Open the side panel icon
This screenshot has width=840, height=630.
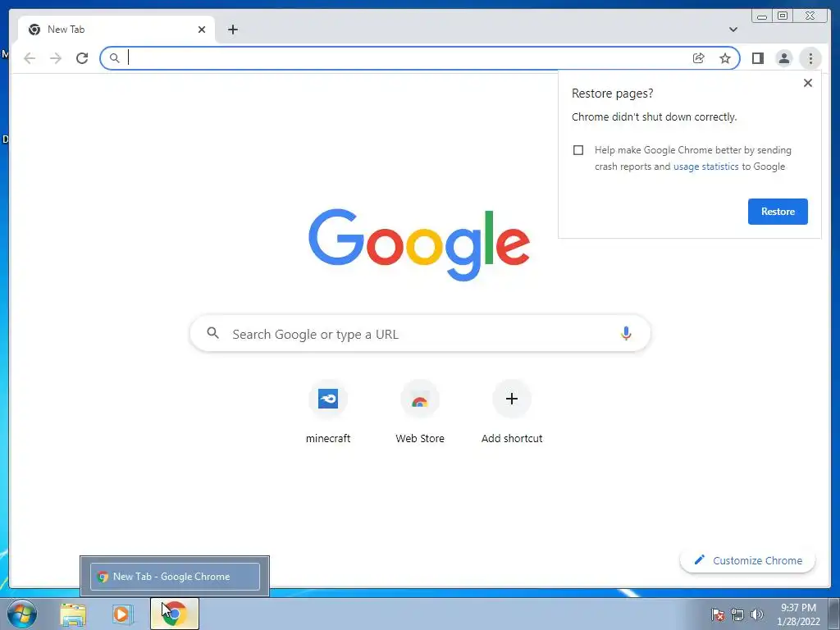757,58
